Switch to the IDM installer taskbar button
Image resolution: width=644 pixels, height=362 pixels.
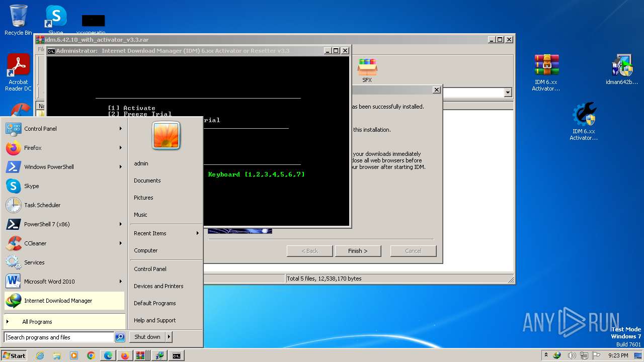159,355
